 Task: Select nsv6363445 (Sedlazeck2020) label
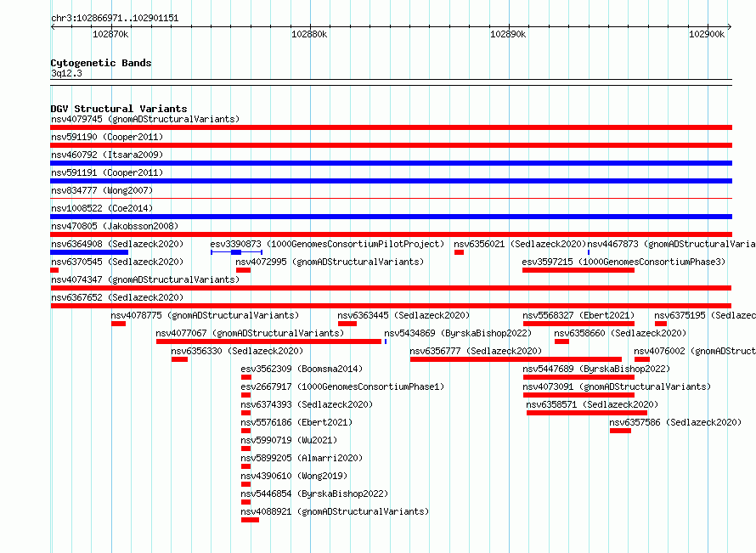403,315
